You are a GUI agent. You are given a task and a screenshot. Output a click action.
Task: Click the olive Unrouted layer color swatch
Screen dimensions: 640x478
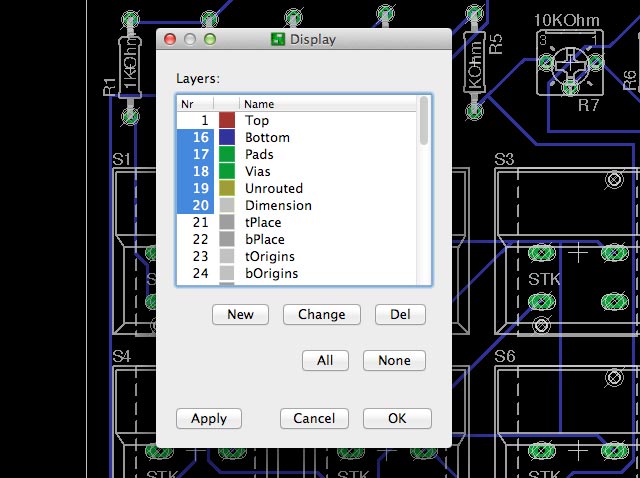click(x=226, y=189)
